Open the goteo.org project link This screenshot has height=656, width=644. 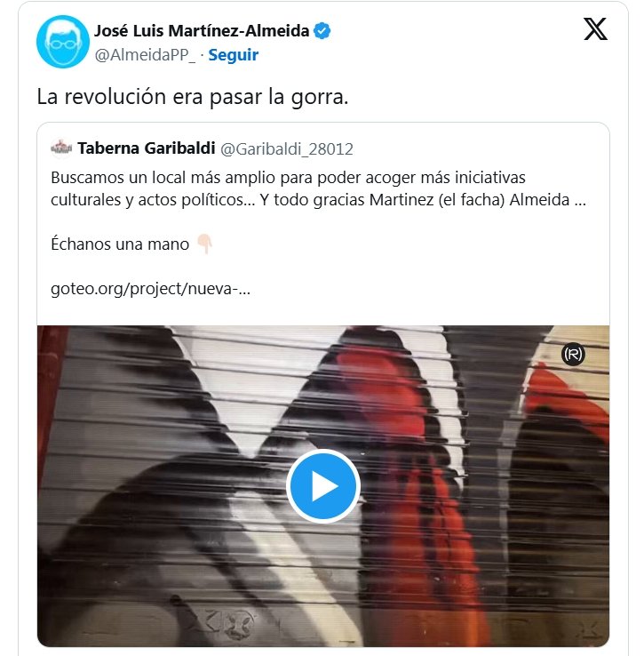click(x=150, y=289)
